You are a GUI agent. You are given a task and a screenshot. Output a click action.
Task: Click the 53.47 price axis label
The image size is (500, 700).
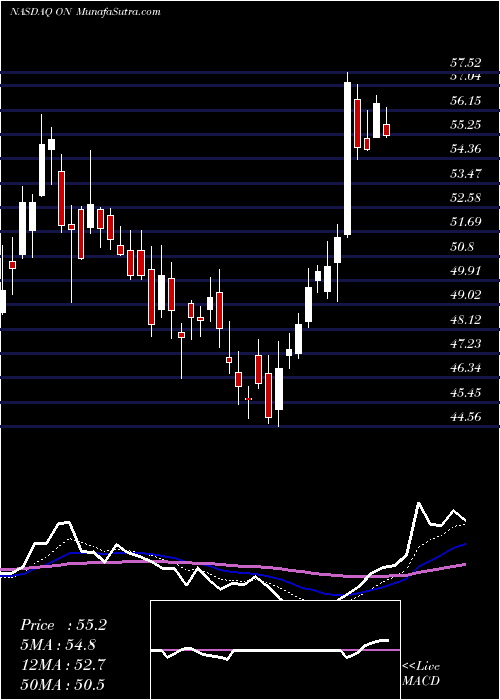point(465,174)
